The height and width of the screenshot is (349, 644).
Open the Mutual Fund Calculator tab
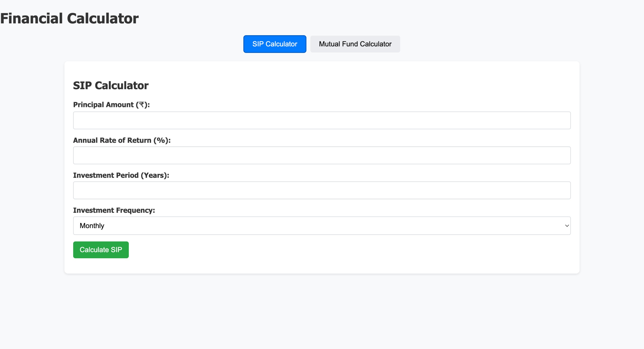pos(355,44)
